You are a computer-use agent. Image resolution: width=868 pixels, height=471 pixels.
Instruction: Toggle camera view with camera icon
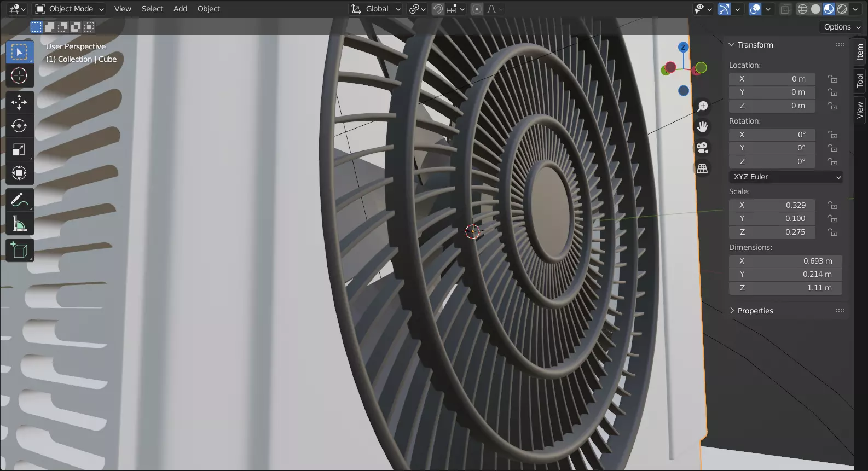point(702,148)
